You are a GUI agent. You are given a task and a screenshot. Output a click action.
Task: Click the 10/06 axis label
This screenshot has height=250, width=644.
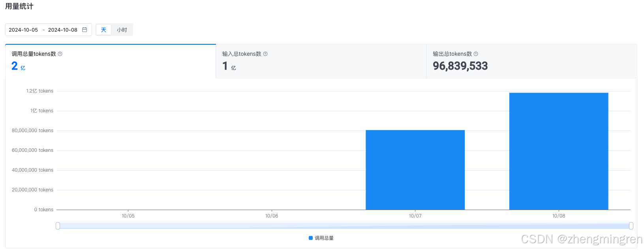[272, 216]
